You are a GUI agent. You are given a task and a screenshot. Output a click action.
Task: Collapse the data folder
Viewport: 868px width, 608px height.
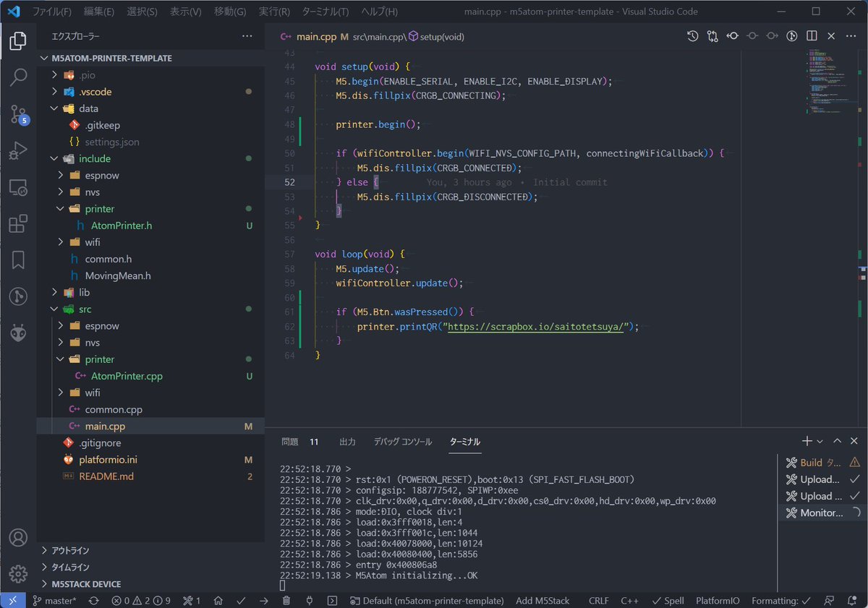pyautogui.click(x=150, y=108)
